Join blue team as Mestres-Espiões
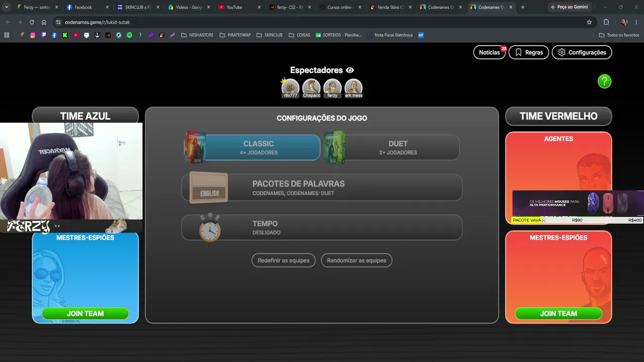The image size is (644, 362). tap(85, 313)
